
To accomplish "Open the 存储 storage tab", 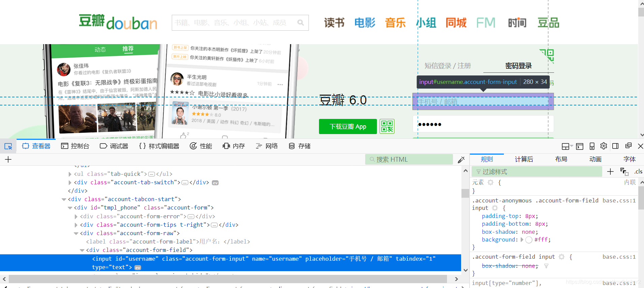I will pos(299,146).
